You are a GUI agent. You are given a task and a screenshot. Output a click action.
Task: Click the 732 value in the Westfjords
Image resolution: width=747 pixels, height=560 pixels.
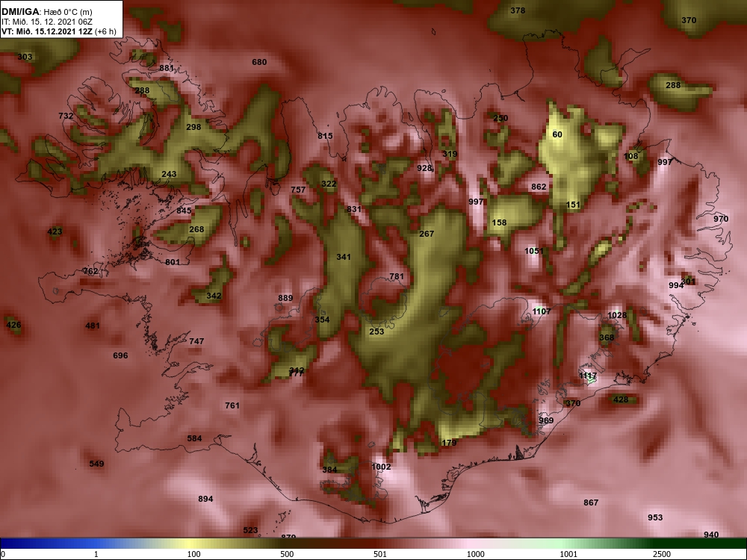pos(66,116)
